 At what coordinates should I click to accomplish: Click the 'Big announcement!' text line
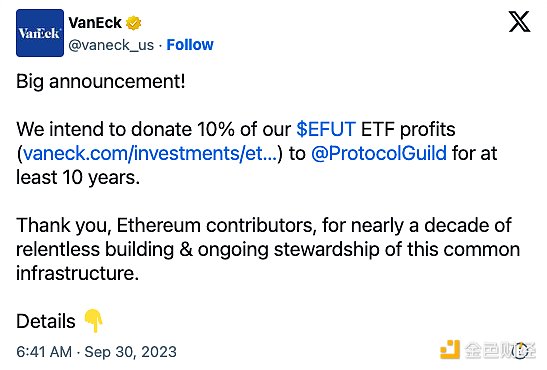101,82
